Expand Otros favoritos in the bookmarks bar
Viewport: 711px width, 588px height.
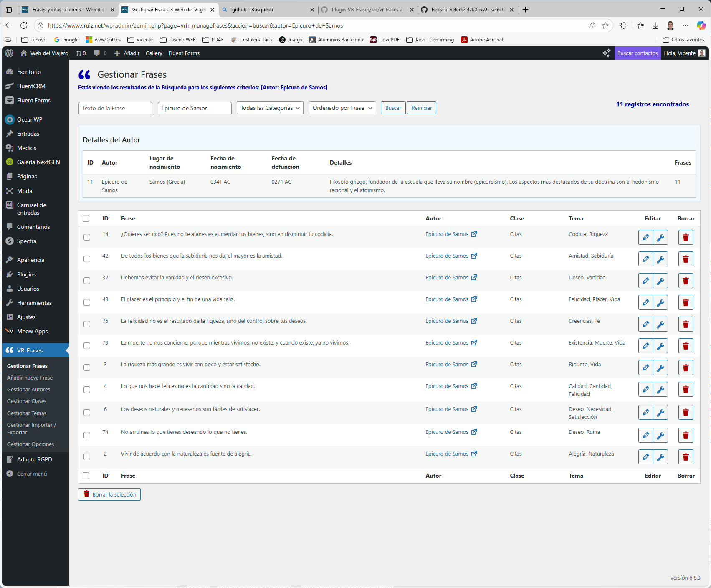tap(683, 39)
